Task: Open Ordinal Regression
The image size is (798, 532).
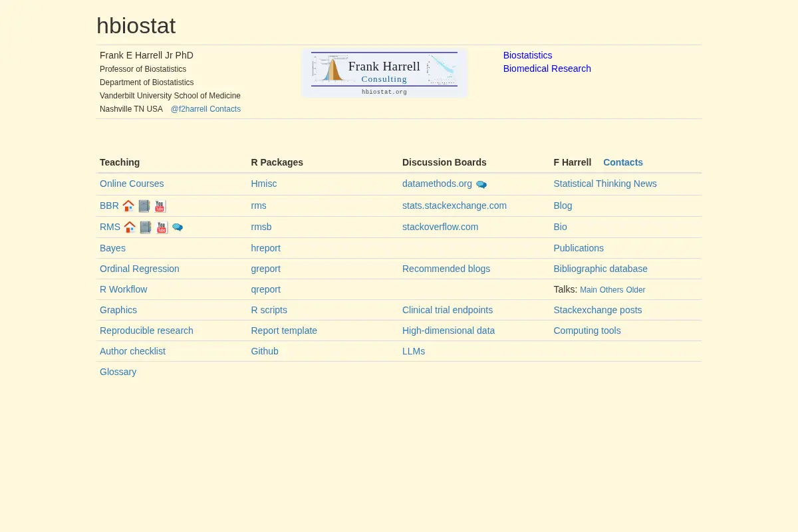Action: click(140, 269)
